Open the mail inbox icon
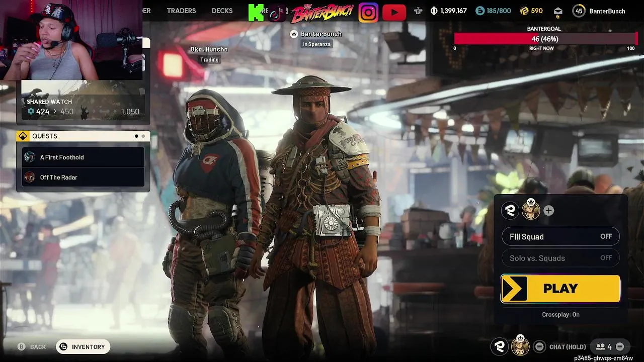The height and width of the screenshot is (362, 644). coord(558,11)
